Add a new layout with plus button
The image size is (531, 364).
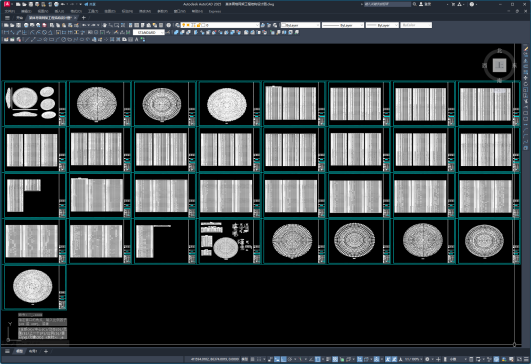(46, 351)
